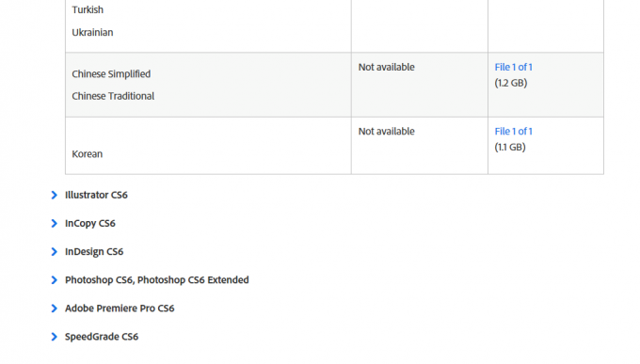Viewport: 640px width, 364px height.
Task: Open the InDesign CS6 heading
Action: coord(94,252)
